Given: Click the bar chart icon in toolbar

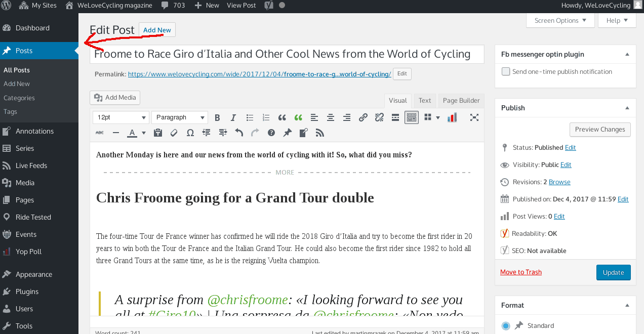Looking at the screenshot, I should click(x=452, y=117).
